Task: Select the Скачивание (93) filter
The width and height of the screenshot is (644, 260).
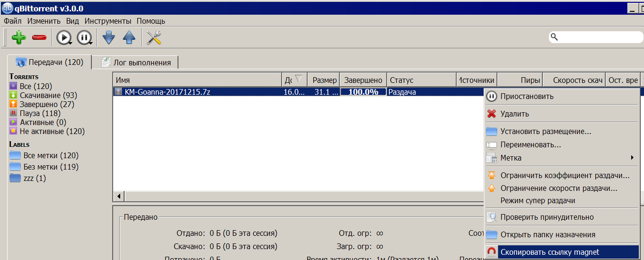Action: [x=43, y=95]
